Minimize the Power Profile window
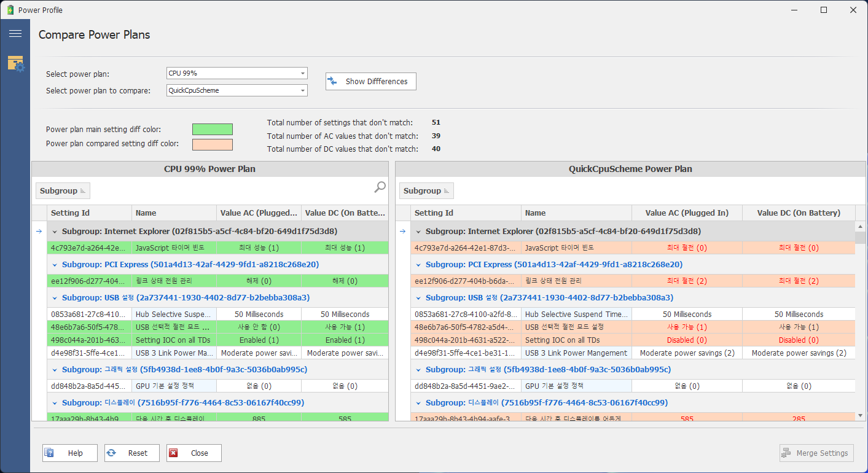 pos(795,10)
